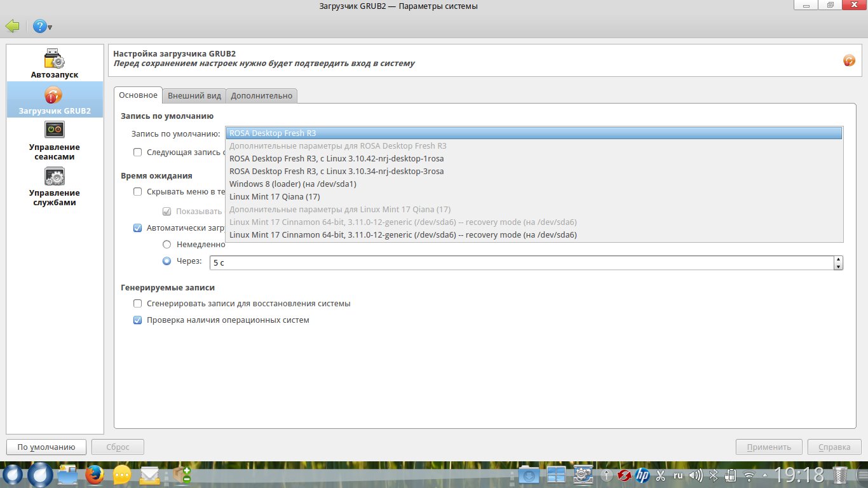Click the GRUB2 icon in the header
The height and width of the screenshot is (488, 868).
click(x=849, y=60)
